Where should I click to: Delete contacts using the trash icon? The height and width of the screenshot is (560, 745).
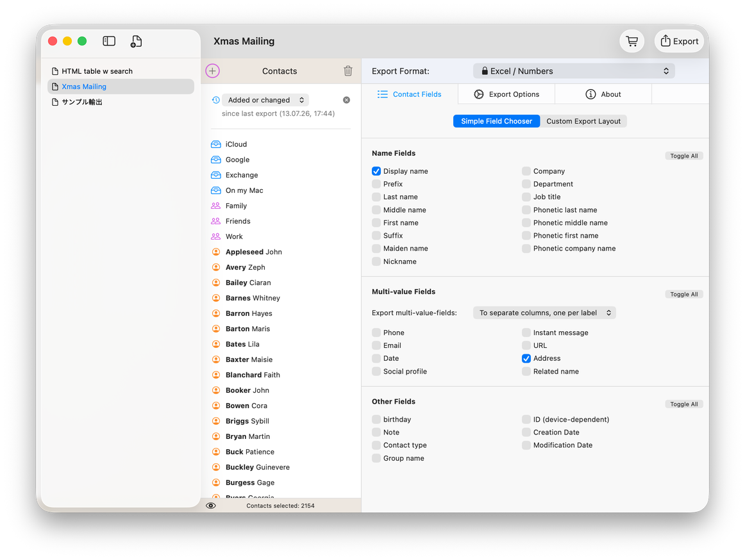click(347, 70)
